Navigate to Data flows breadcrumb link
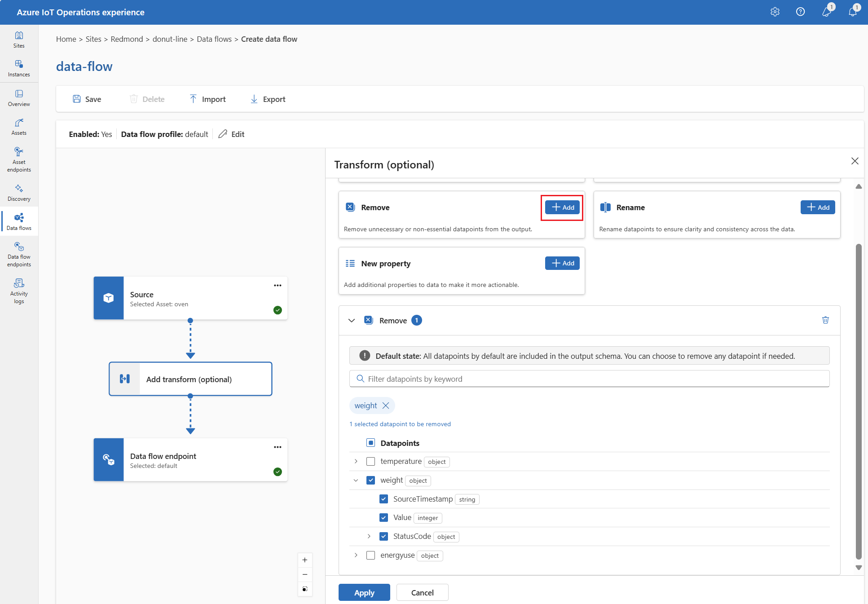This screenshot has width=868, height=604. (214, 39)
